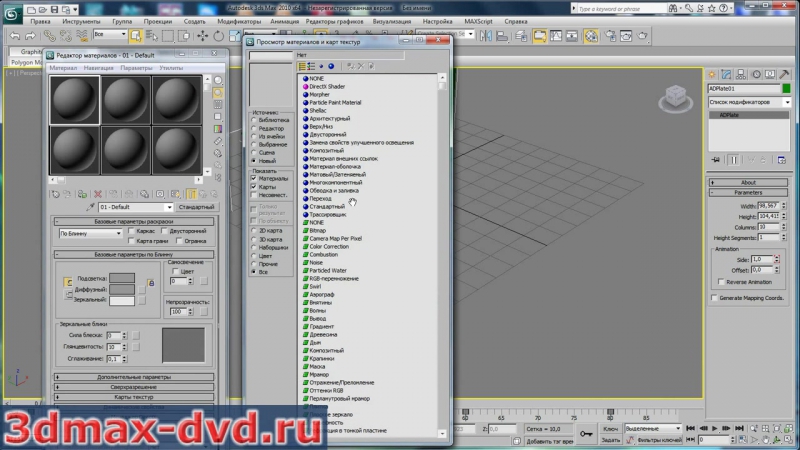The width and height of the screenshot is (800, 450).
Task: Click the Pin Stack icon
Action: tap(716, 160)
